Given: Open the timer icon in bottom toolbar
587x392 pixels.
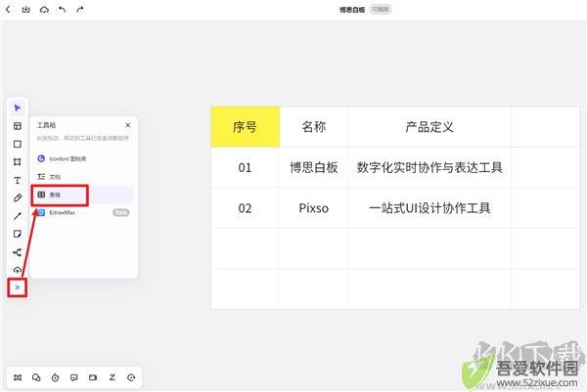Looking at the screenshot, I should (x=56, y=377).
